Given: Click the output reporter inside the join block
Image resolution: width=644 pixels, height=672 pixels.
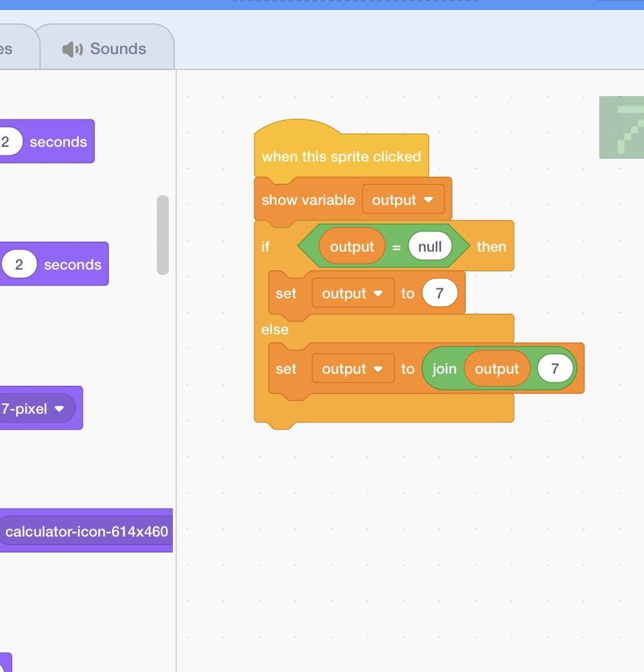Looking at the screenshot, I should tap(497, 369).
